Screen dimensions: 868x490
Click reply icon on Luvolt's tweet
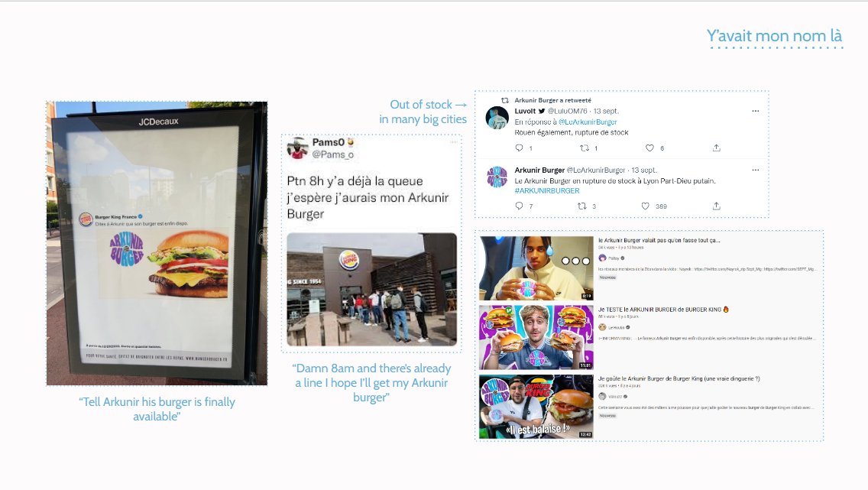519,148
